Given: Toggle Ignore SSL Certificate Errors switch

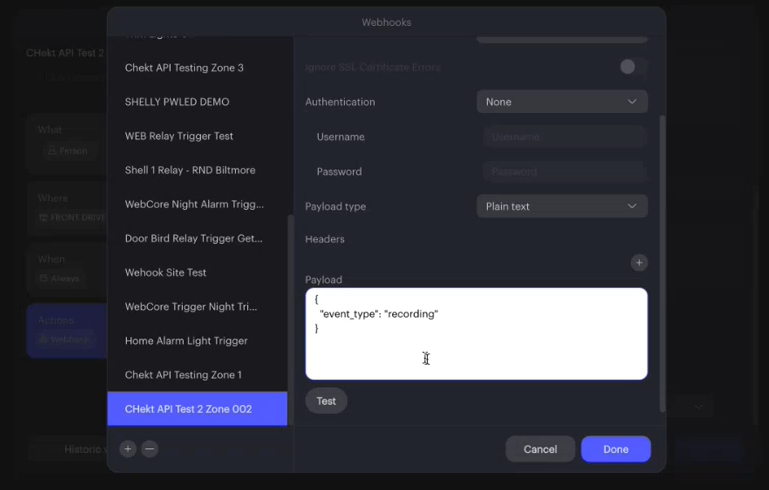Looking at the screenshot, I should click(633, 67).
